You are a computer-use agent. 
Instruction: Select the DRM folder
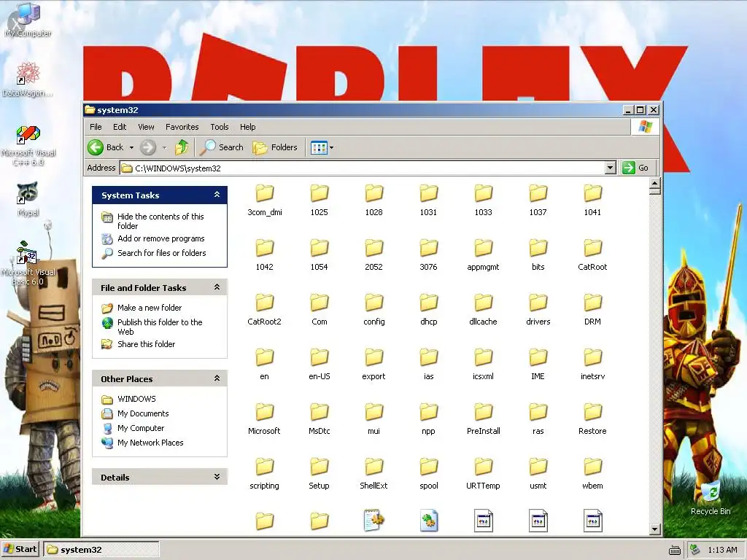[592, 310]
